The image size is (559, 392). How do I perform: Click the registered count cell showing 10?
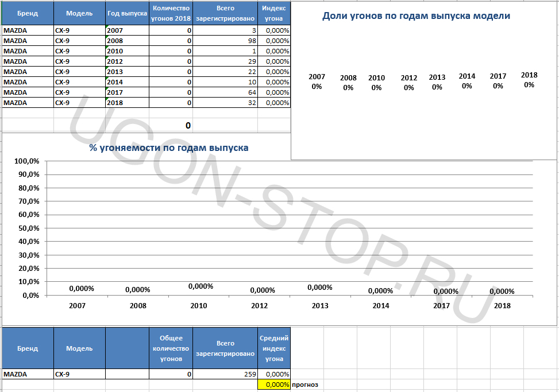pyautogui.click(x=225, y=82)
